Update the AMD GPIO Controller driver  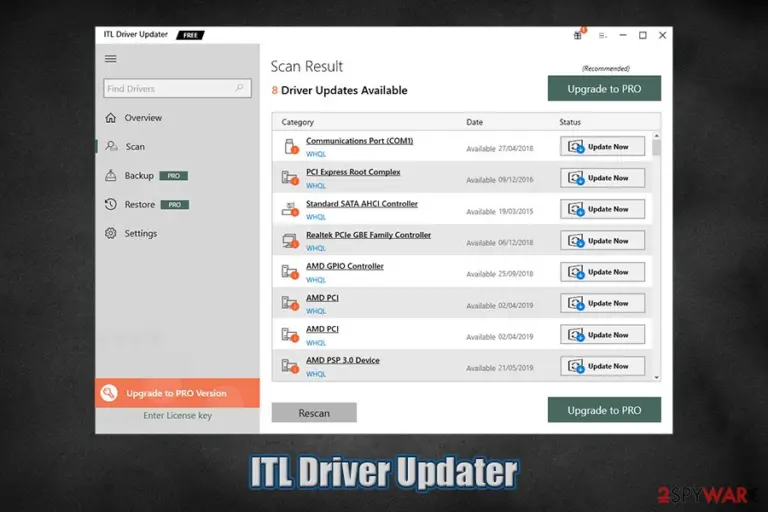602,272
